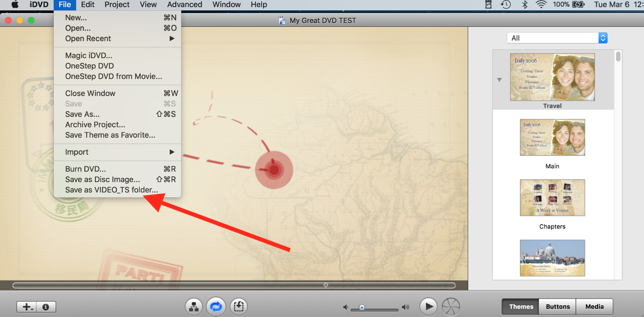This screenshot has width=644, height=317.
Task: Open the Apple menu
Action: pos(15,5)
